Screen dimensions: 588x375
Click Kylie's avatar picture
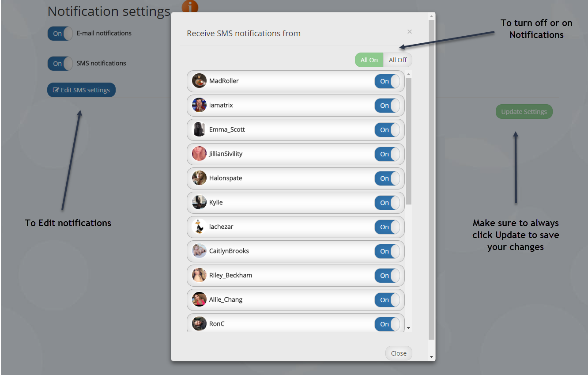[x=200, y=202]
